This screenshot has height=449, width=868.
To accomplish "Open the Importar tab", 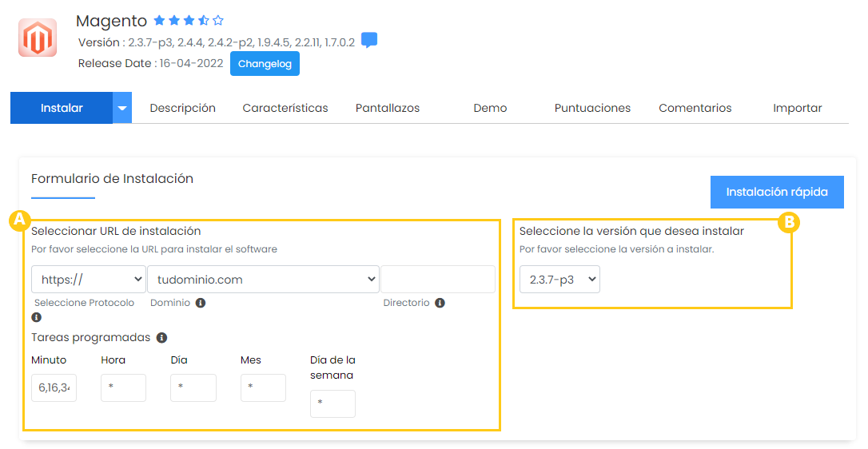I will (798, 108).
